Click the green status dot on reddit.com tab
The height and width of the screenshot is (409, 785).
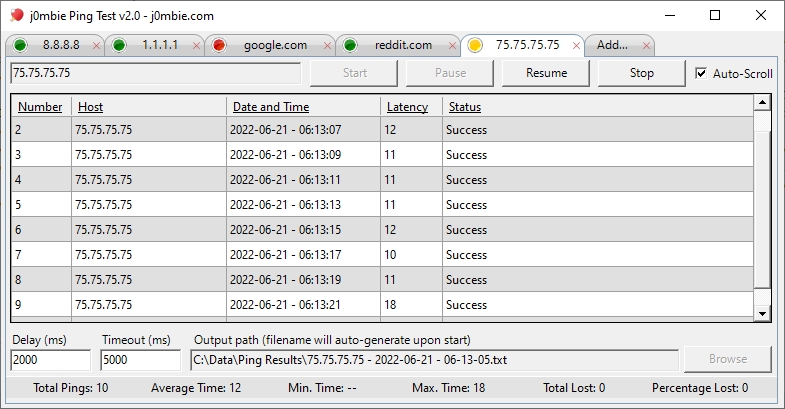point(350,46)
